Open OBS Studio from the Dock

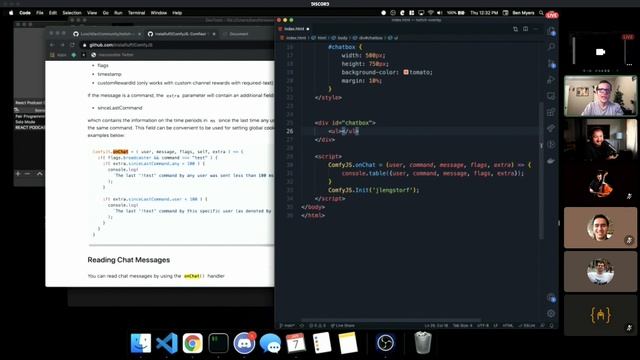385,343
